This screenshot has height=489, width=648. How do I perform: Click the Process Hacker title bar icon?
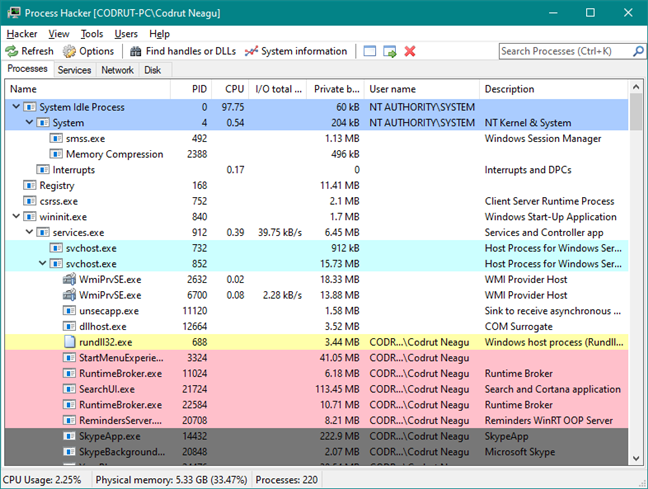pyautogui.click(x=14, y=13)
